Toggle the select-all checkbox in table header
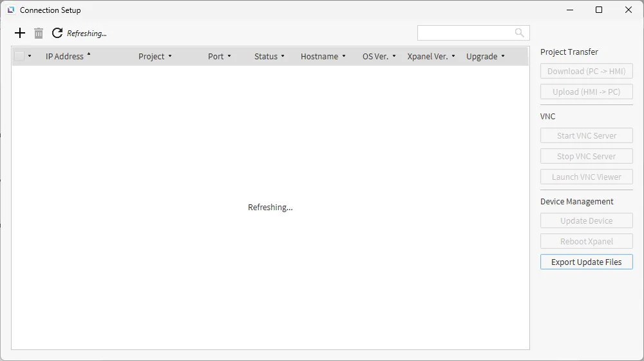Screen dimensions: 644x361 tap(19, 56)
